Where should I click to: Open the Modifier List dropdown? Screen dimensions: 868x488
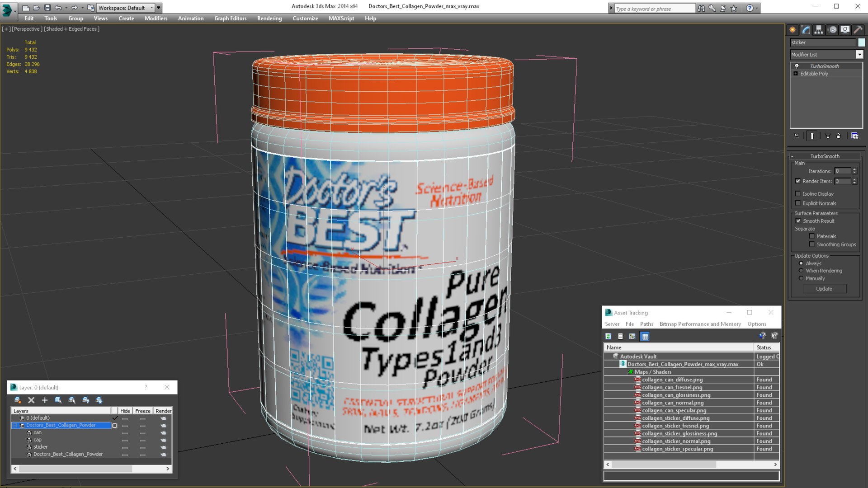tap(859, 55)
